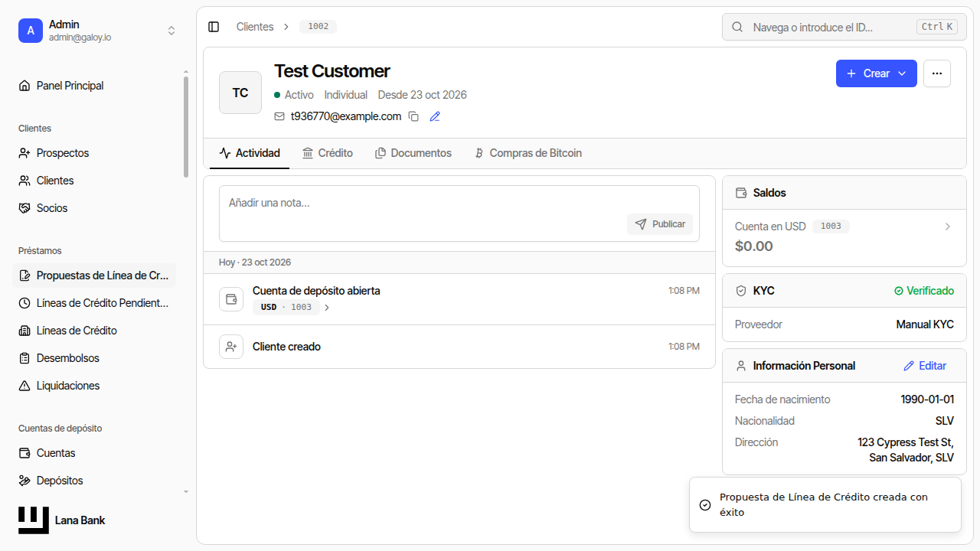Screen dimensions: 980x551
Task: Click the Panel Principal home icon
Action: [x=24, y=86]
